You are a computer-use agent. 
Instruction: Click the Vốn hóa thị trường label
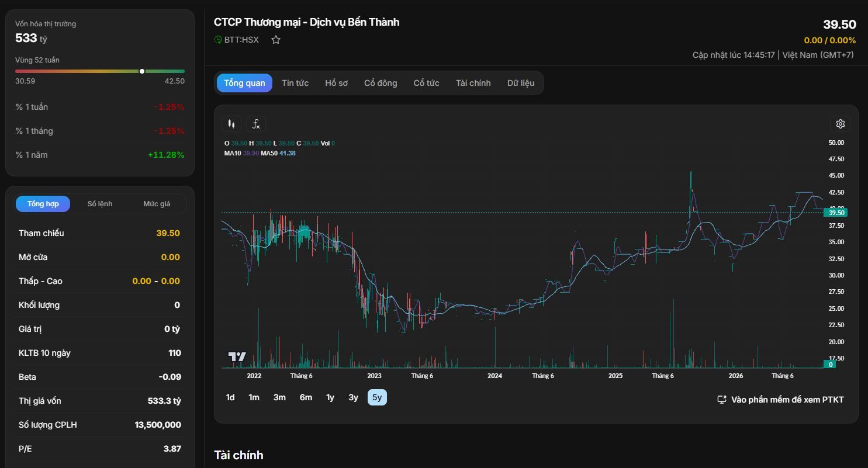(x=46, y=24)
